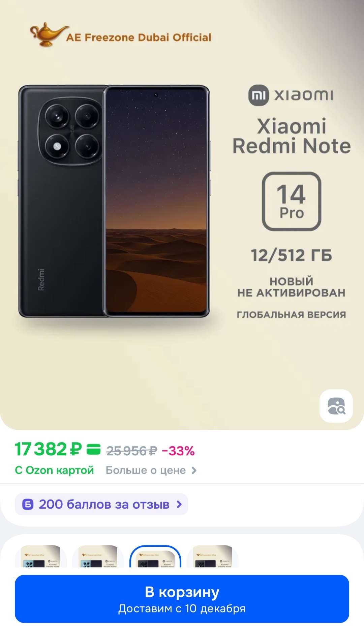The width and height of the screenshot is (364, 628).
Task: Open the '200 баллов за отзыв' arrow
Action: (179, 504)
